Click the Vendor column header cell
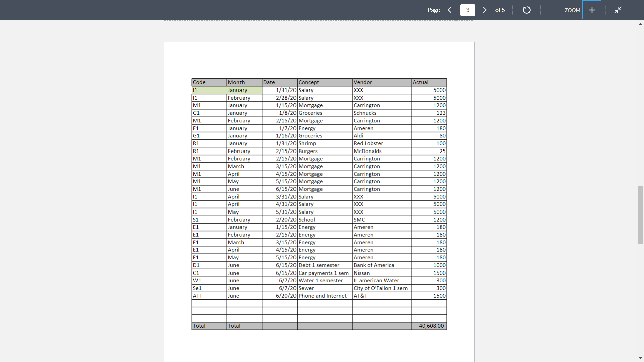 (x=382, y=82)
